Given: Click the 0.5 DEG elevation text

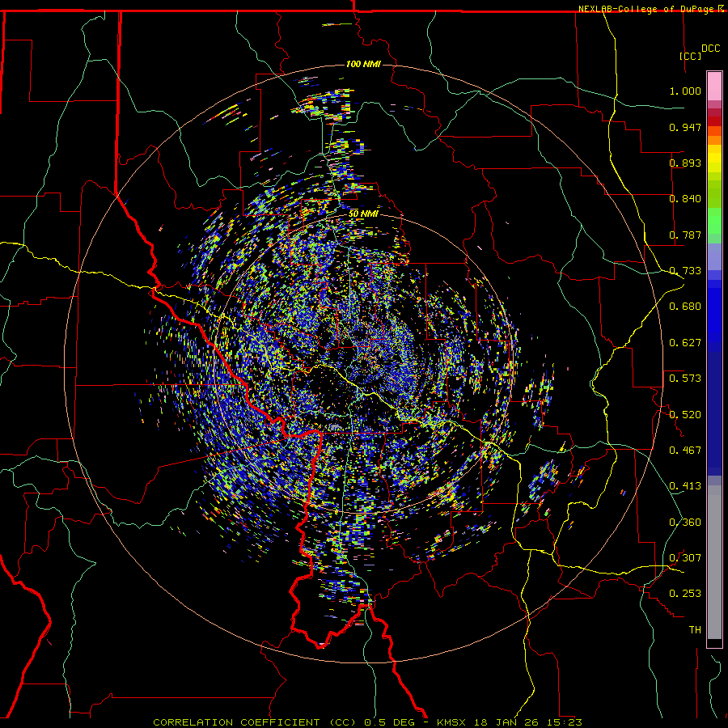Looking at the screenshot, I should 390,722.
